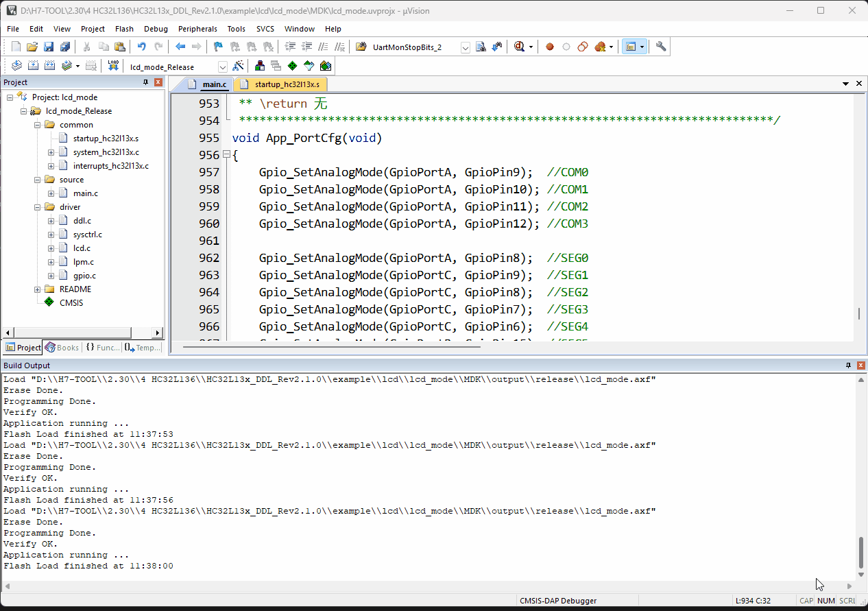Screen dimensions: 868x611
Task: Collapse the common folder in project tree
Action: (38, 125)
